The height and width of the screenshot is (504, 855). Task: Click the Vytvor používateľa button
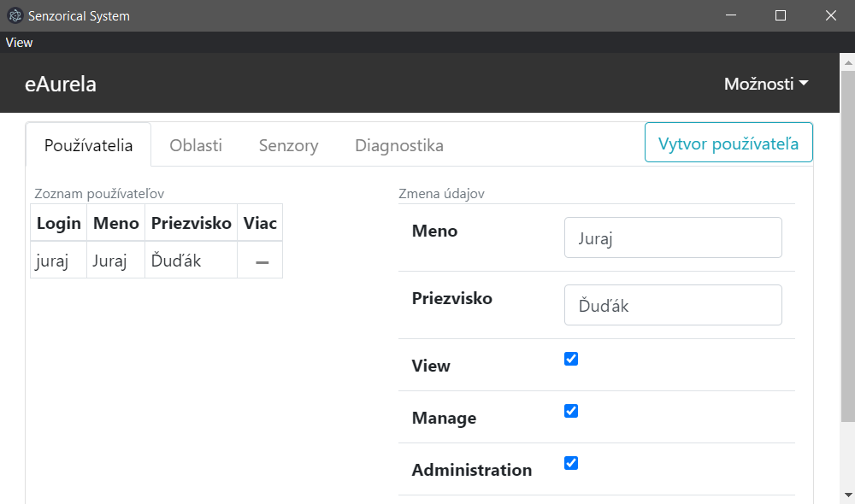pyautogui.click(x=728, y=142)
